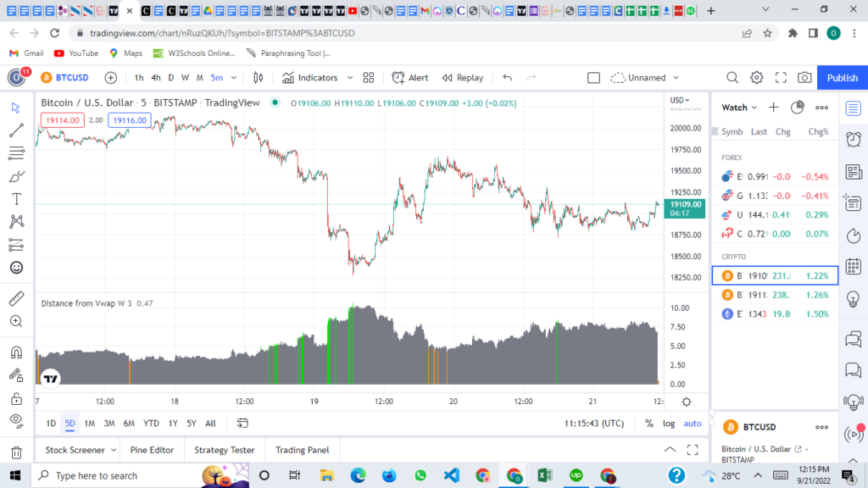Toggle percent scale mode
Image resolution: width=868 pixels, height=488 pixels.
(x=648, y=424)
